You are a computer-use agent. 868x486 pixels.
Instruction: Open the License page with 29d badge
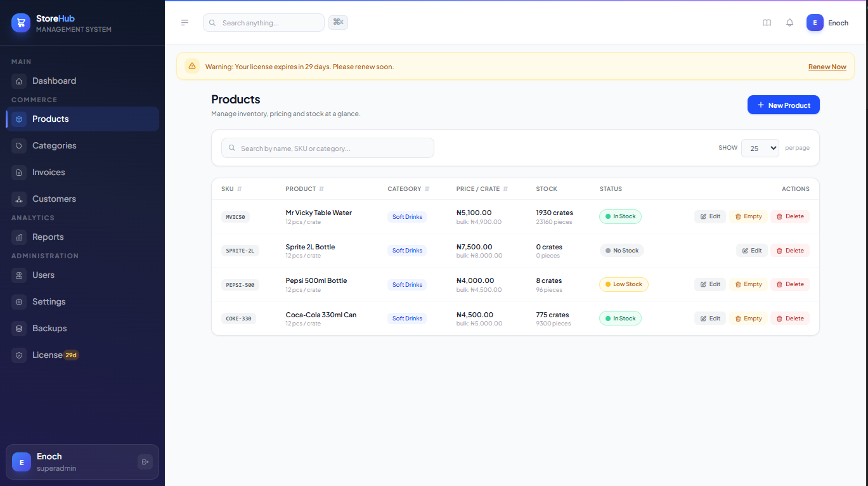pos(82,355)
